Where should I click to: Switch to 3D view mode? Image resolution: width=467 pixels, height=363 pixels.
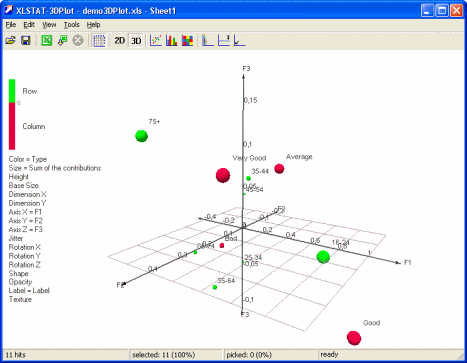pyautogui.click(x=136, y=41)
